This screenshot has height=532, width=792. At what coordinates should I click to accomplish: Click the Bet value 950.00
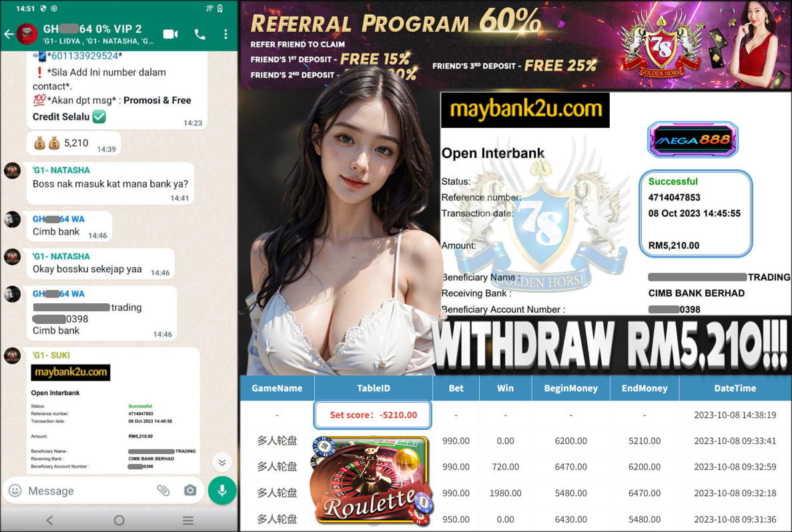(x=456, y=519)
